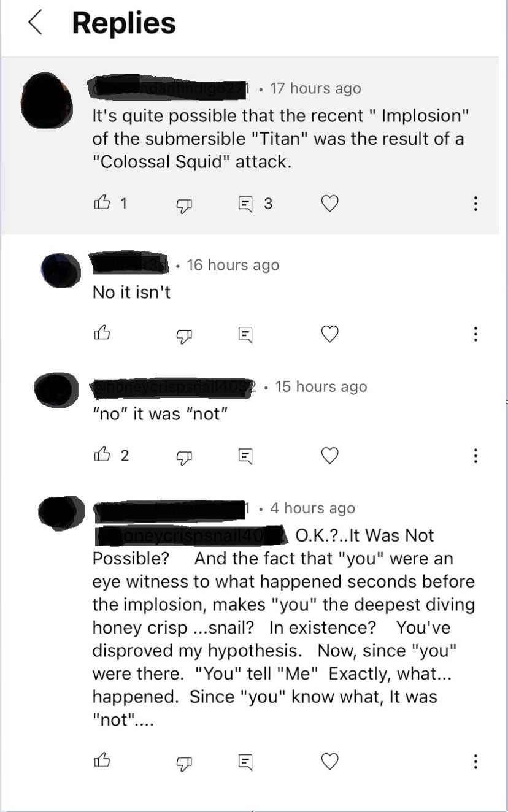508x812 pixels.
Task: Reply to the "No it isn't" comment
Action: click(x=245, y=334)
